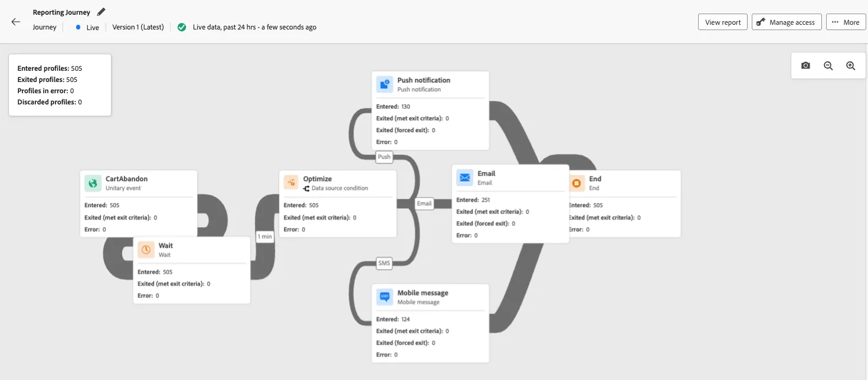Viewport: 868px width, 380px height.
Task: Click the green live data checkmark icon
Action: click(182, 27)
